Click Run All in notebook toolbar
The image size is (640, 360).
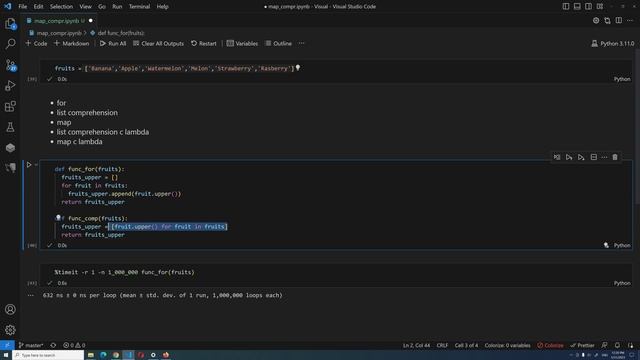pos(113,43)
